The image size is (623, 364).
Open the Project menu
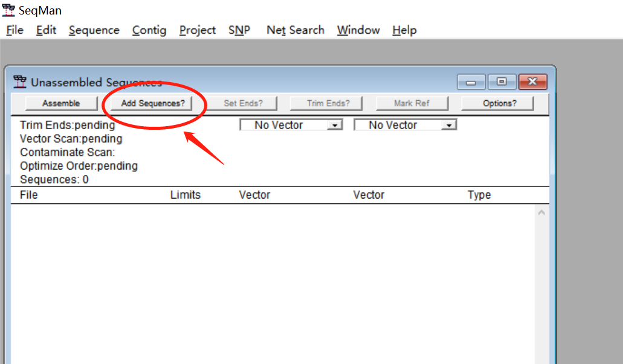click(197, 30)
